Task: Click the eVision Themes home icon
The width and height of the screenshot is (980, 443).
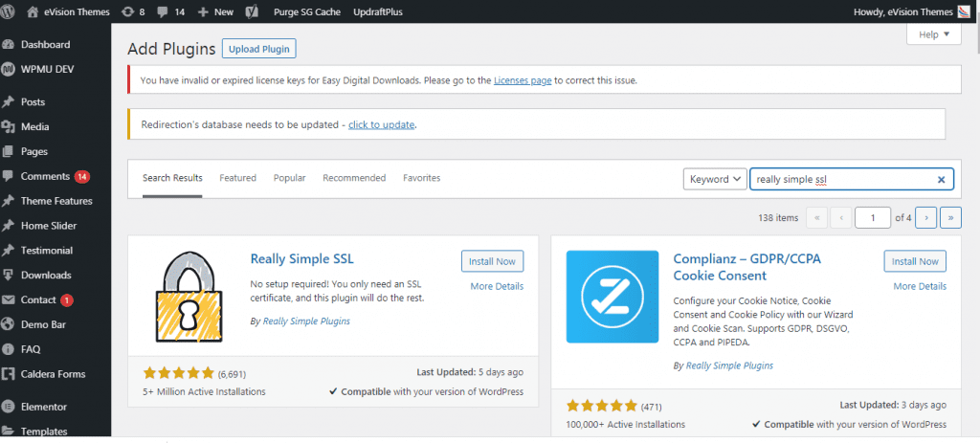Action: (x=33, y=11)
